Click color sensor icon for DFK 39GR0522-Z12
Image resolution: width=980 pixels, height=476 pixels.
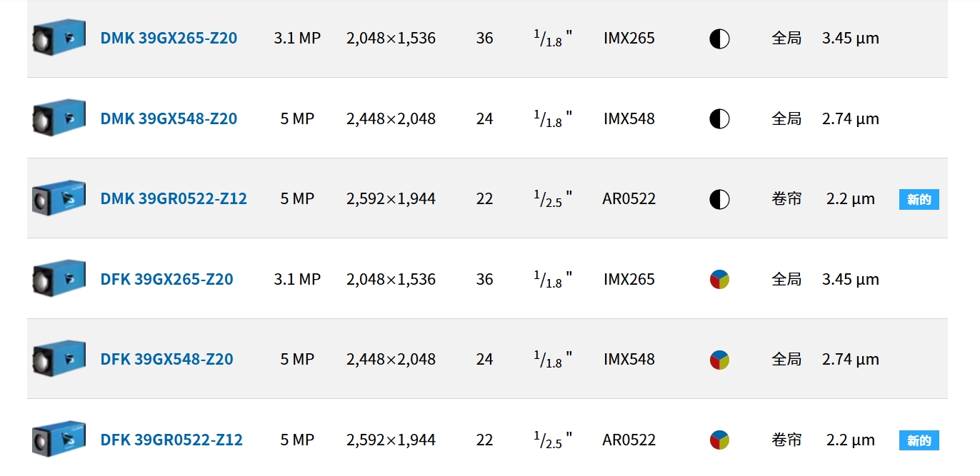[719, 440]
